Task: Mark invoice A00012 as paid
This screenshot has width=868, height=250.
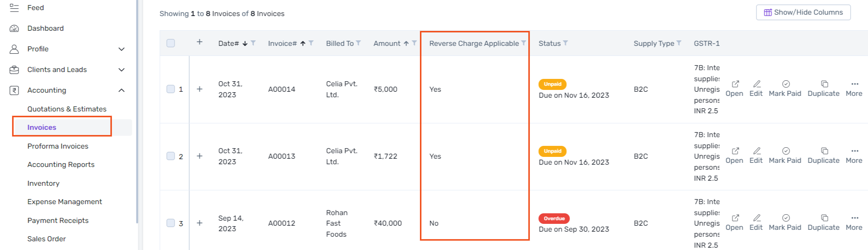Action: point(785,218)
